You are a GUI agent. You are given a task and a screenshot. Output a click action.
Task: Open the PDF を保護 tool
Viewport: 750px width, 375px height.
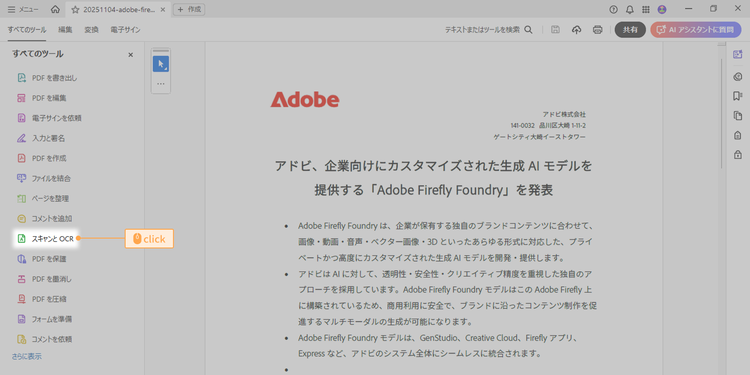tap(42, 259)
